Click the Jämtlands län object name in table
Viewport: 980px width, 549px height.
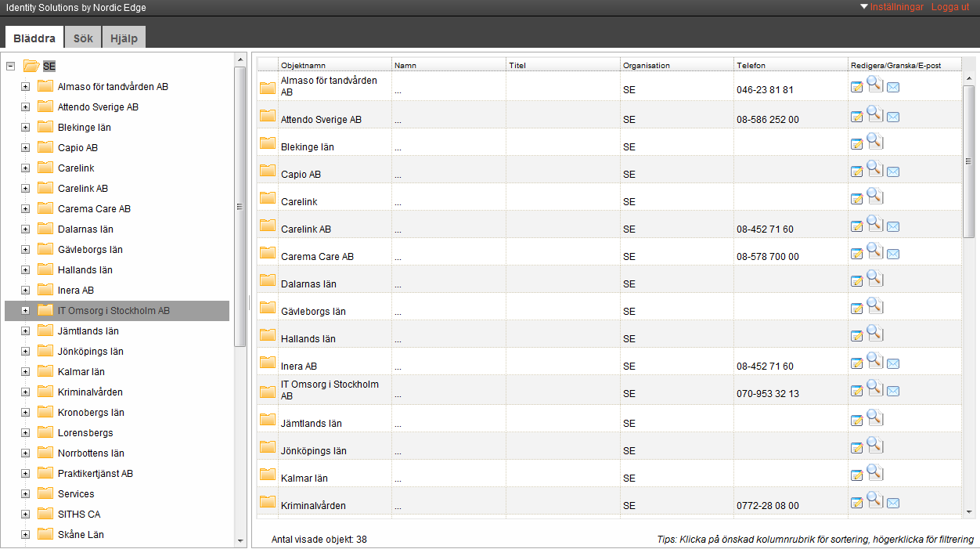312,424
